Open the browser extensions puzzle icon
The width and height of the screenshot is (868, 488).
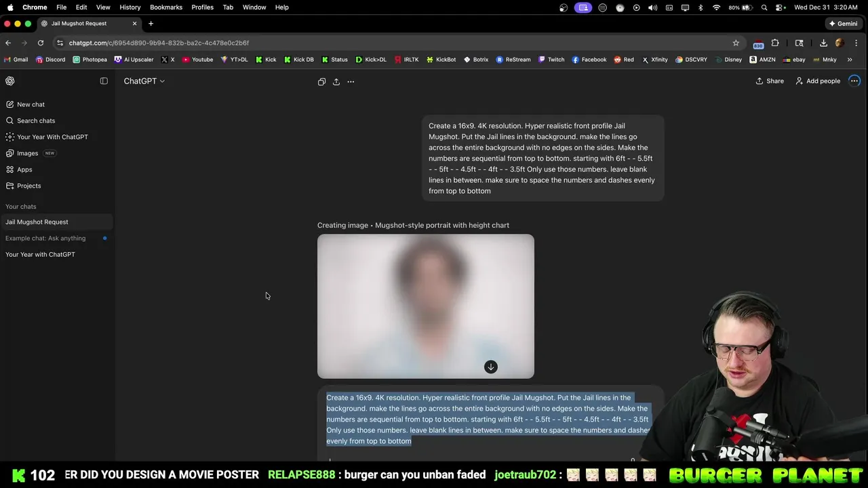point(775,43)
